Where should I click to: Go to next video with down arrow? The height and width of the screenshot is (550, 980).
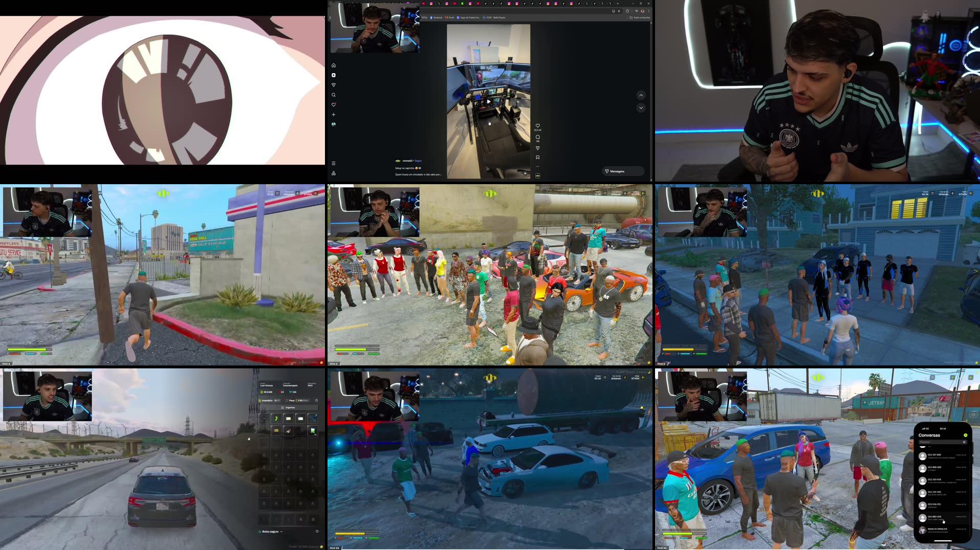(641, 108)
